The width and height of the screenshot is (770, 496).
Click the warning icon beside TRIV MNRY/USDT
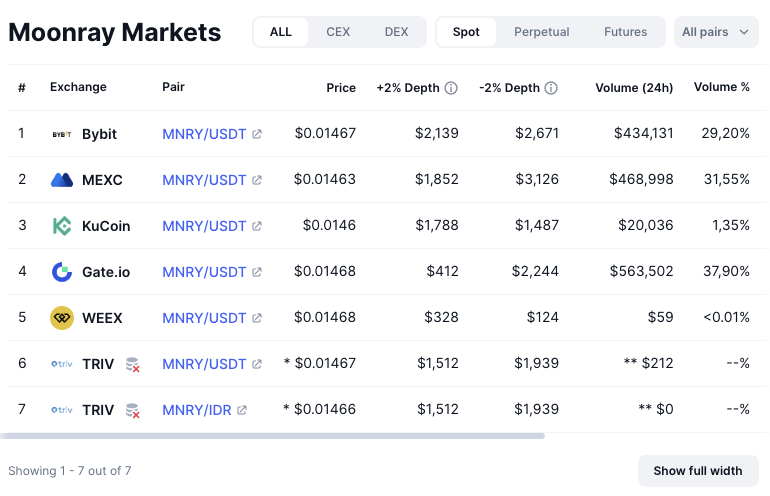click(x=132, y=365)
